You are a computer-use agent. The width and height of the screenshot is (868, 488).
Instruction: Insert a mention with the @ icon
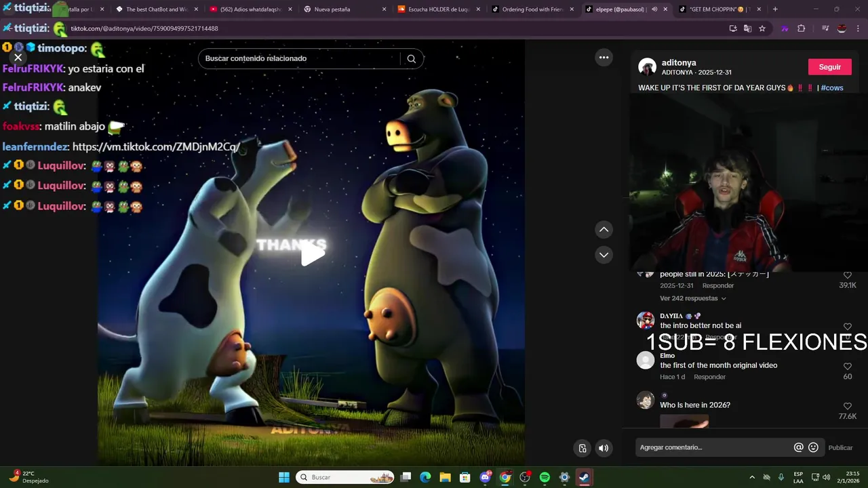798,447
